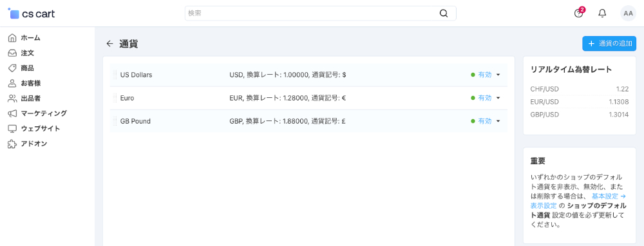644x246 pixels.
Task: Grab the Euro row drag handle
Action: [115, 98]
